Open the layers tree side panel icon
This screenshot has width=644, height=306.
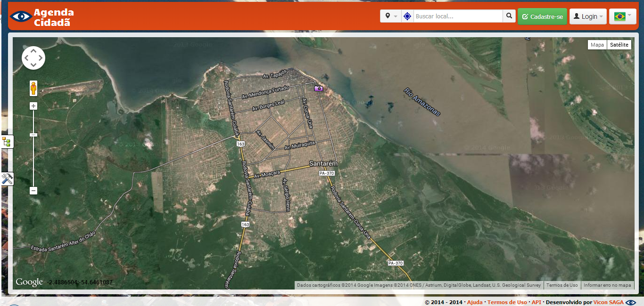7,142
